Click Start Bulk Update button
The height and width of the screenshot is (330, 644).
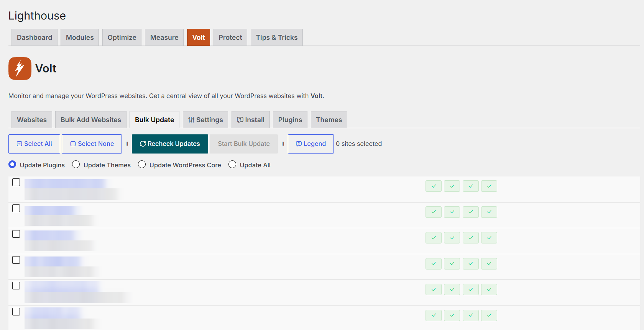pos(244,144)
